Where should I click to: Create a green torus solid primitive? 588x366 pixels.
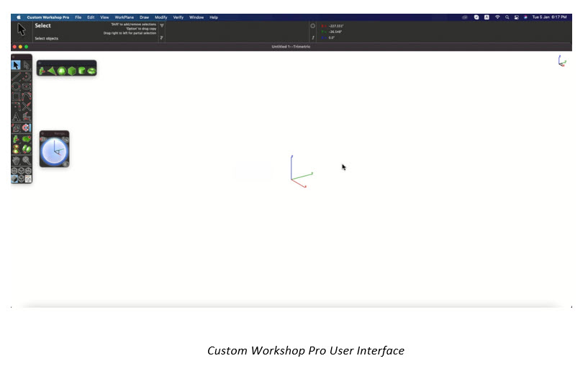(x=91, y=71)
